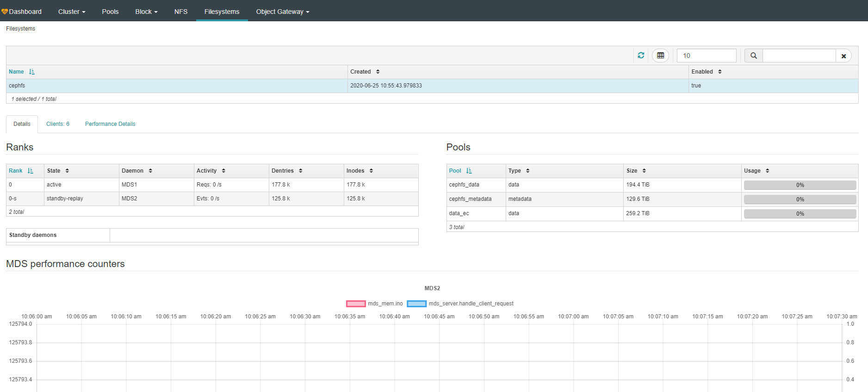Focus the table search input field
This screenshot has width=868, height=392.
[799, 56]
